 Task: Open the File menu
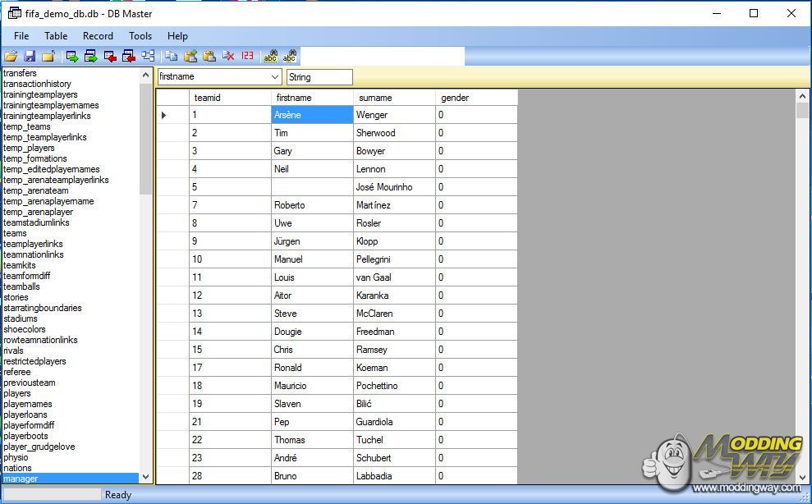click(x=21, y=36)
